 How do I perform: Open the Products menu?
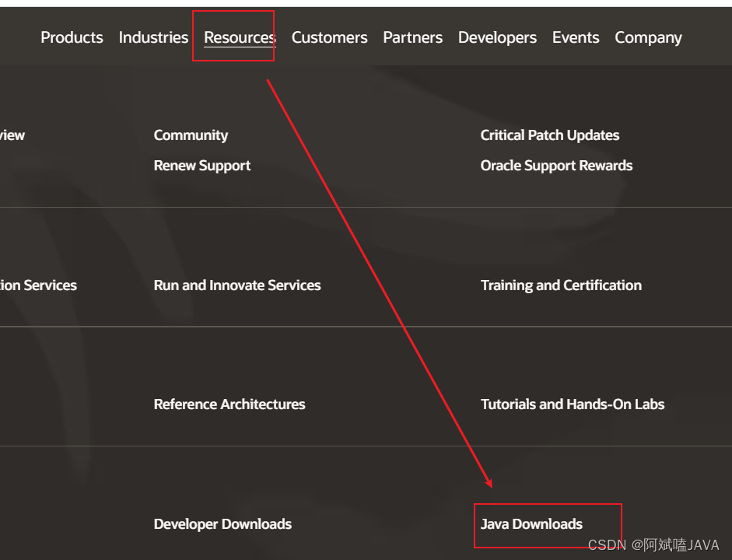click(72, 37)
